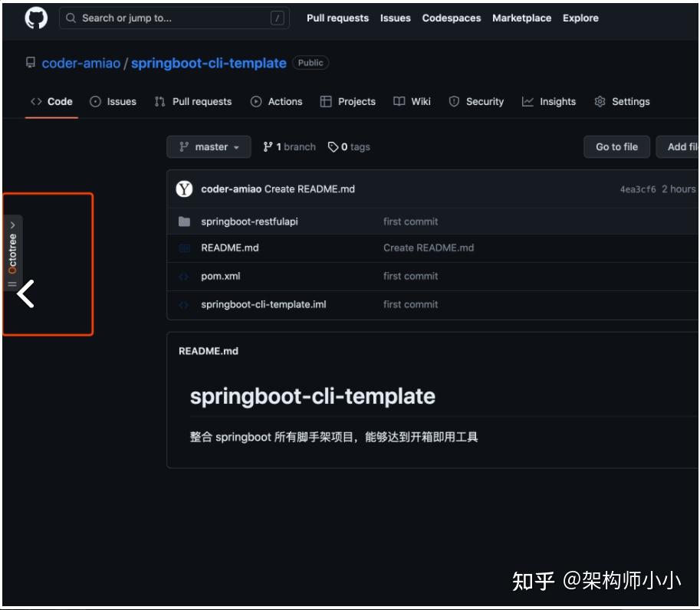Click the author avatar on the commit row
Screen dimensions: 700x610
(183, 189)
